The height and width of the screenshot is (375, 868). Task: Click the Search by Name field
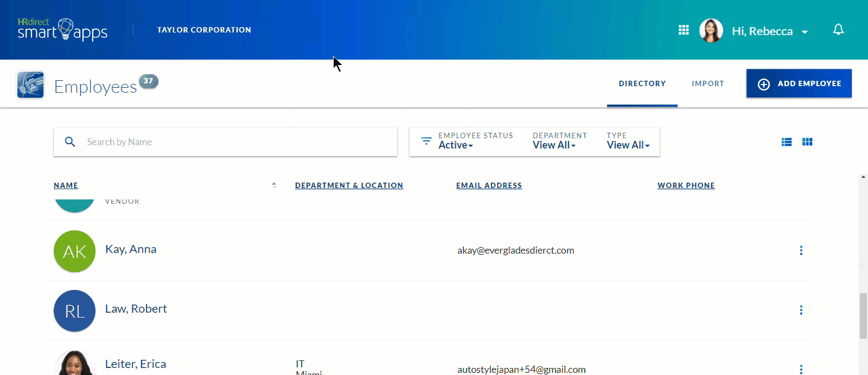pos(225,142)
